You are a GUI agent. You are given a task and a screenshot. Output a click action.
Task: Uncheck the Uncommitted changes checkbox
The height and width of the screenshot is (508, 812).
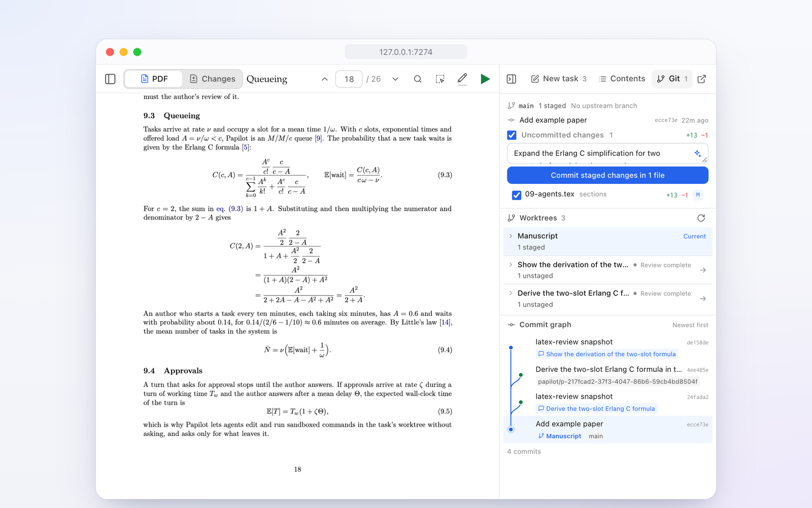[x=512, y=135]
